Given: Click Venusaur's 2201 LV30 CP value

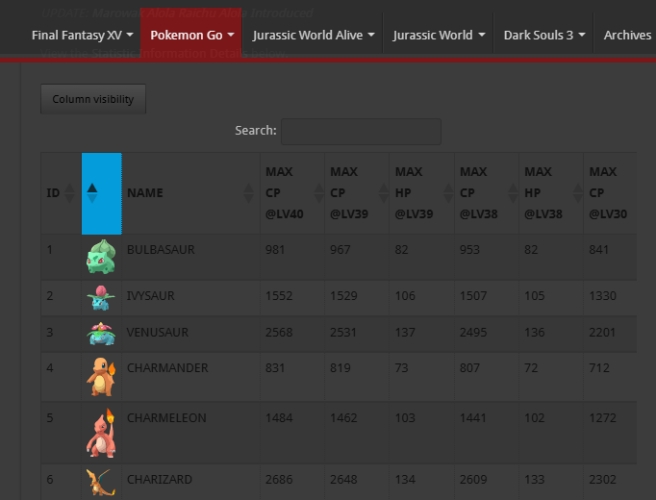Looking at the screenshot, I should pyautogui.click(x=602, y=333).
